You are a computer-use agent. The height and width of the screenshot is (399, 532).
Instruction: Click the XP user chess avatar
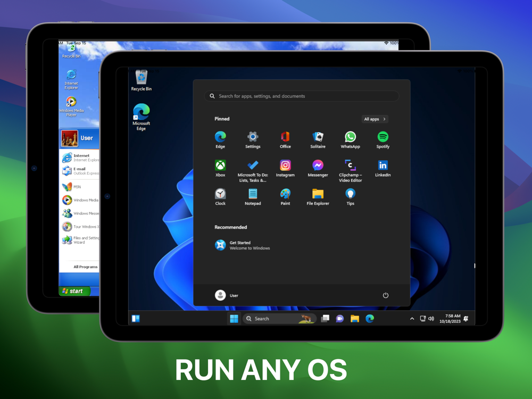pyautogui.click(x=70, y=138)
